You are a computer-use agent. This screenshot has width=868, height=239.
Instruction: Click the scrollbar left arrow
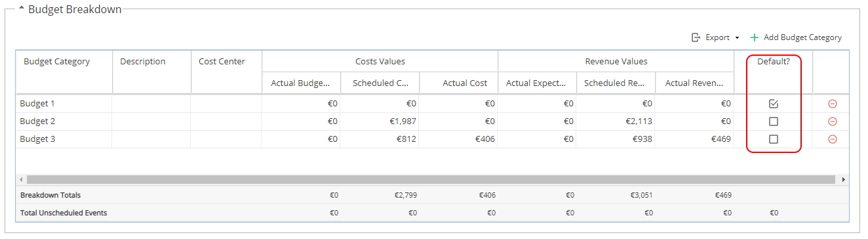21,179
